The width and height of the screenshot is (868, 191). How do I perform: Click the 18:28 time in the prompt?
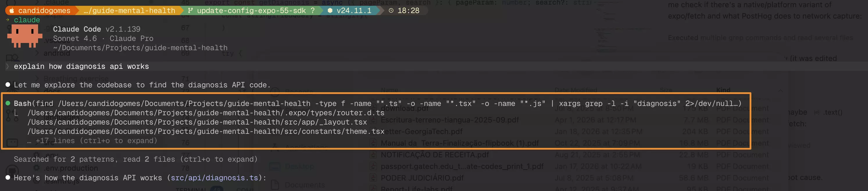(408, 10)
